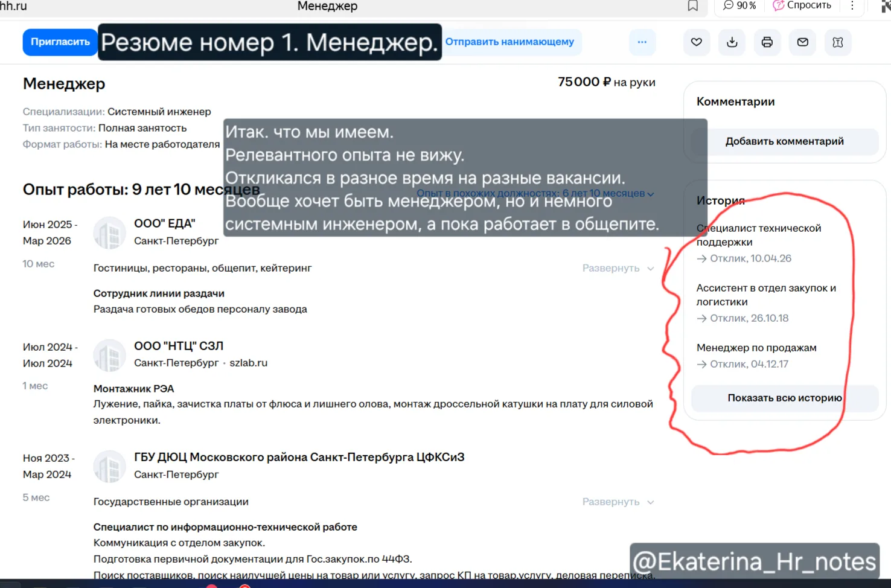Open ООО" ЕДА" company name
Viewport: 891px width, 588px height.
tap(165, 223)
